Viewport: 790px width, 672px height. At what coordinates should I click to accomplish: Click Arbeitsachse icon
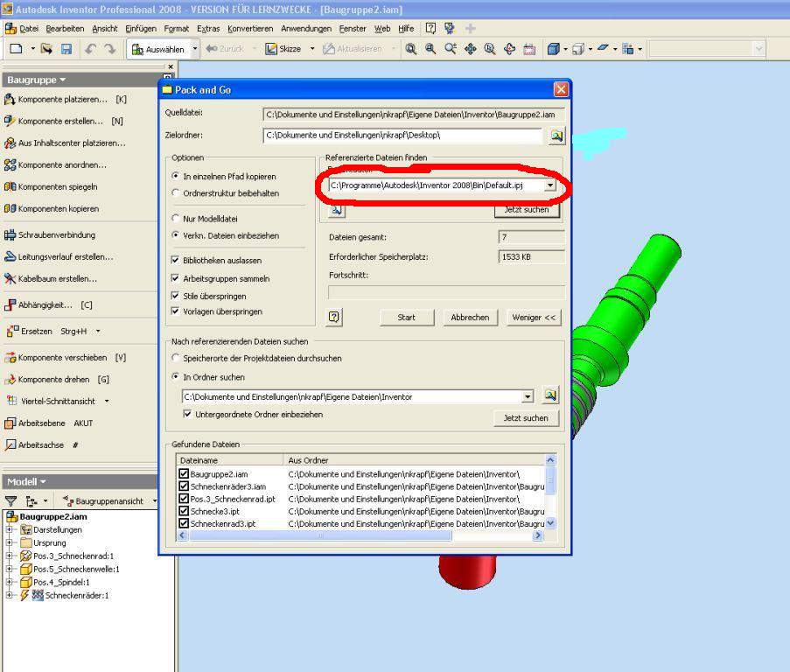[x=10, y=444]
